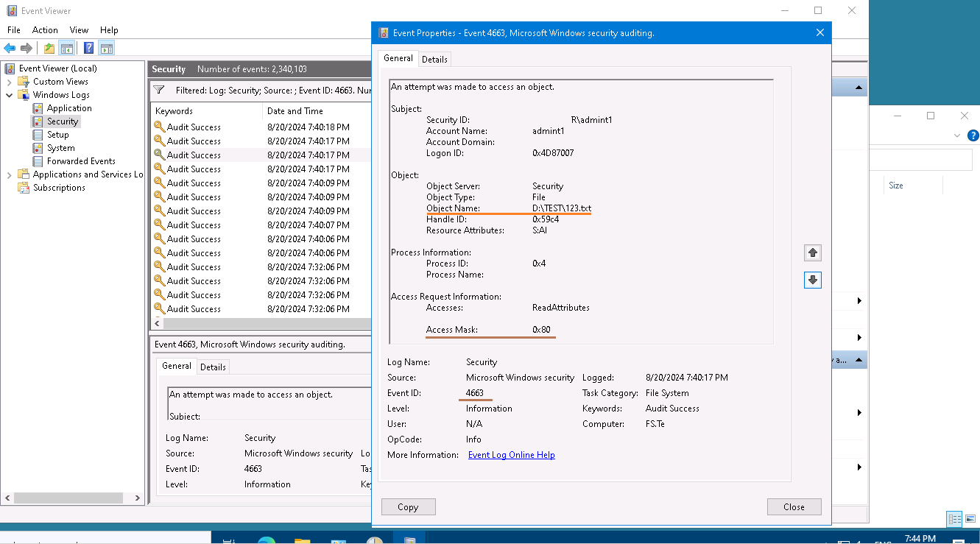Click the Task Category value File System

tap(667, 393)
